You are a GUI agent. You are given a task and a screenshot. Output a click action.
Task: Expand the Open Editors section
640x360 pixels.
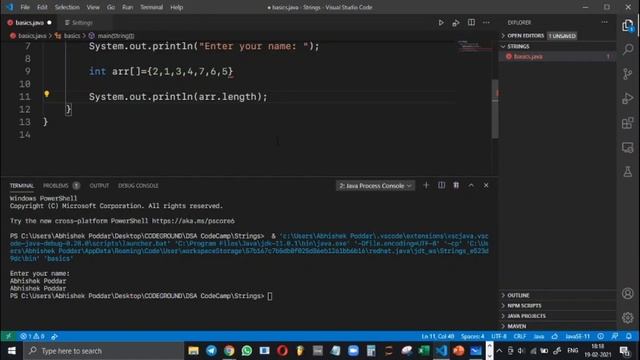(557, 36)
